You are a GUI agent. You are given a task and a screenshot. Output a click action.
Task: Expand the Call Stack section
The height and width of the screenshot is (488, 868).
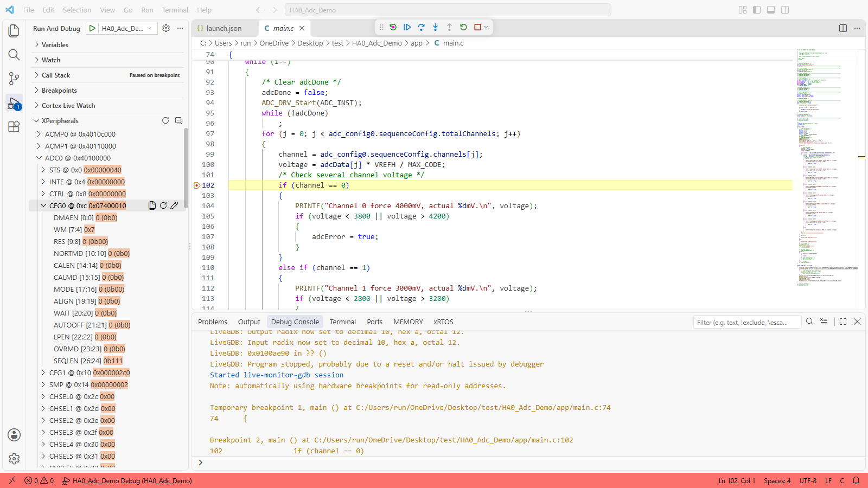click(108, 75)
